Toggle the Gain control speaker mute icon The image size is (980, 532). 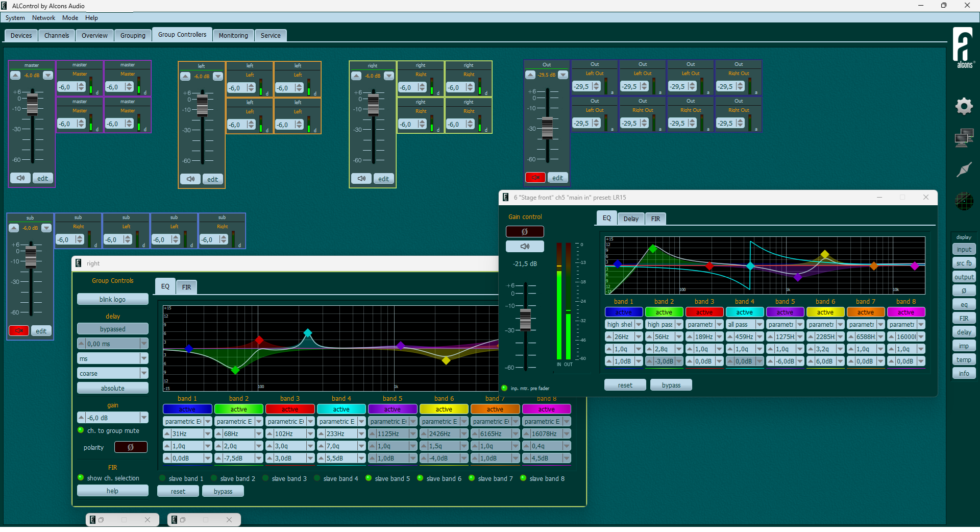click(525, 246)
